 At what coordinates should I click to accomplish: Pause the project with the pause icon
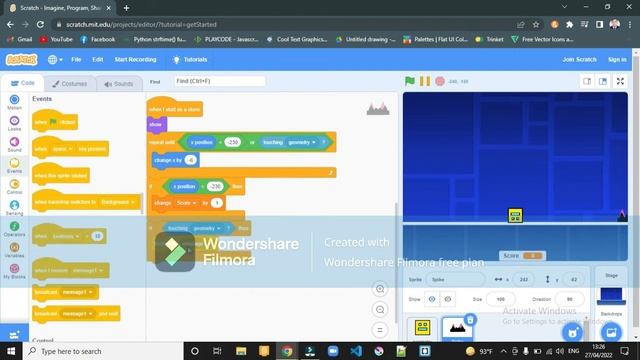424,81
